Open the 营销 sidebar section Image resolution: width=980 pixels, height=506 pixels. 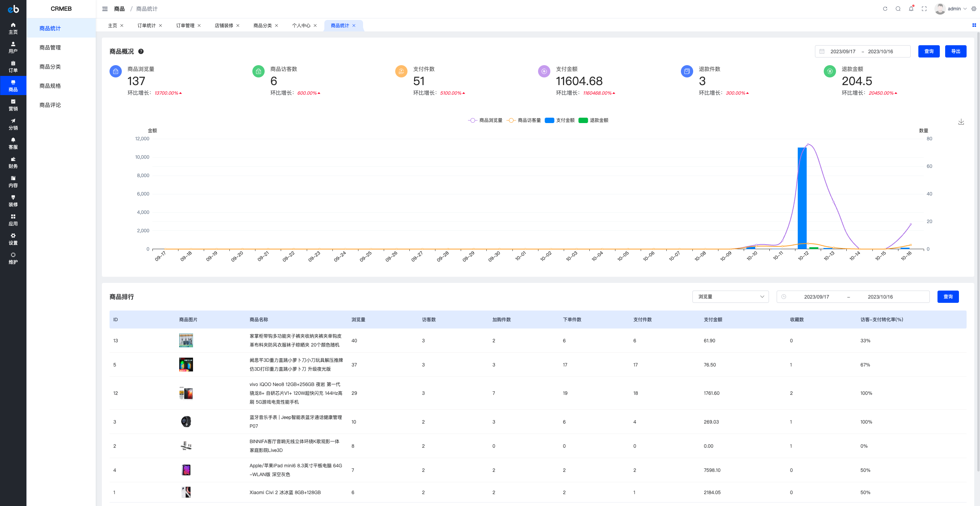pos(13,105)
